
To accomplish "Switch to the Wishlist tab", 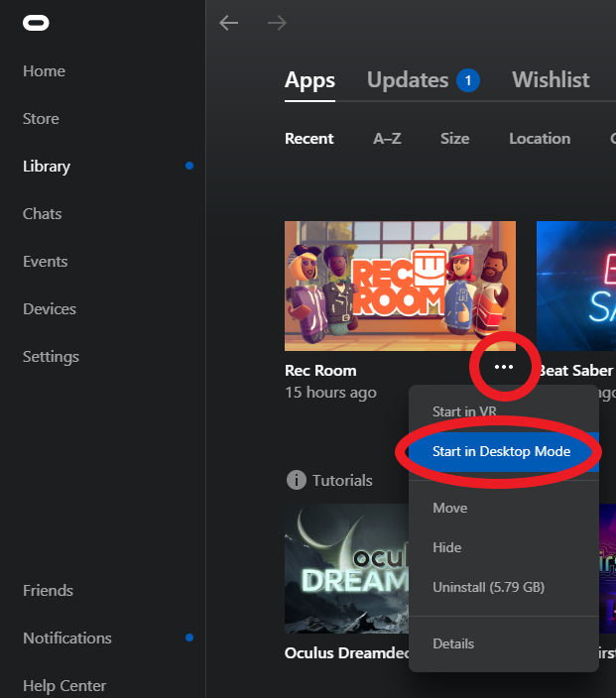I will click(551, 80).
